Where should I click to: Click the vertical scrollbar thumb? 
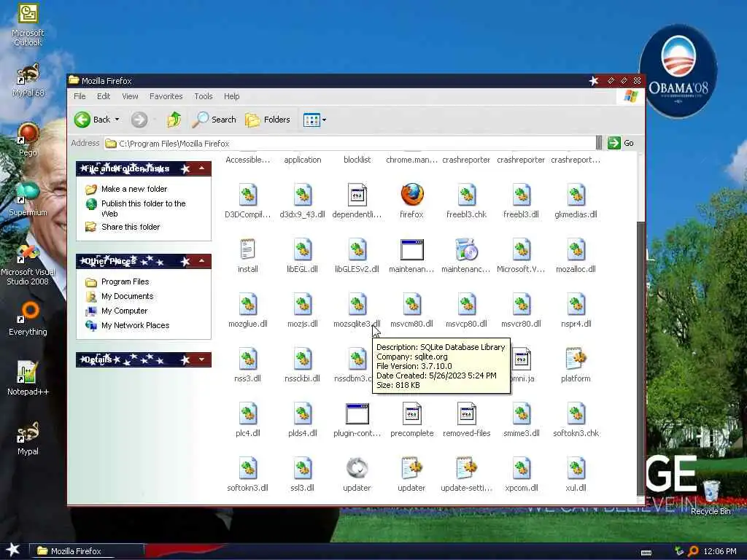coord(640,358)
